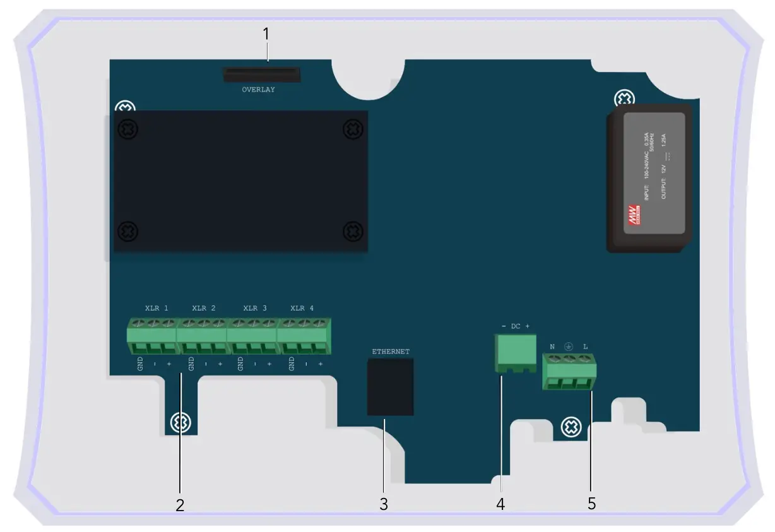Click callout number 5 below the mains connector

coord(592,504)
